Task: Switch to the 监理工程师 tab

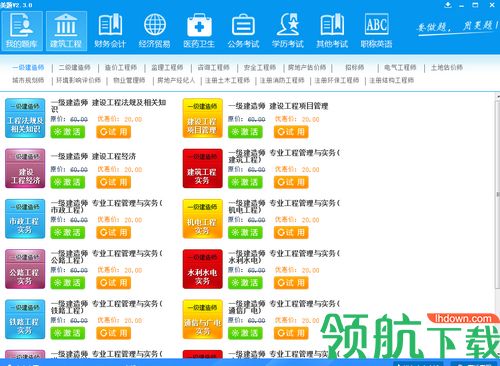Action: pos(167,67)
